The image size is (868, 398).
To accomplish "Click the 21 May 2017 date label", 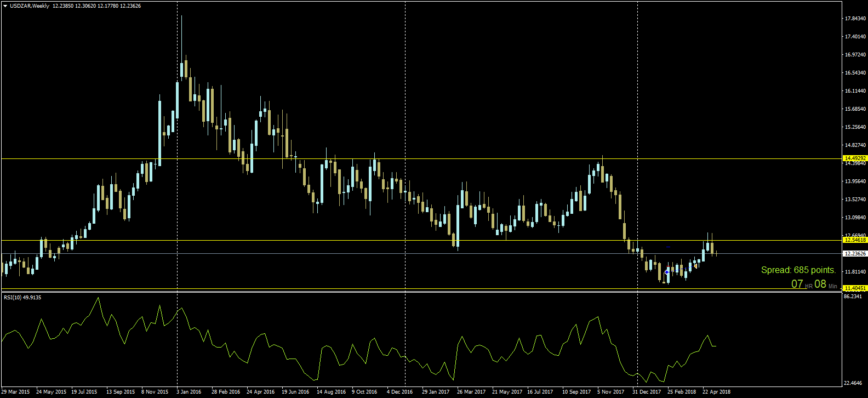I will 507,392.
